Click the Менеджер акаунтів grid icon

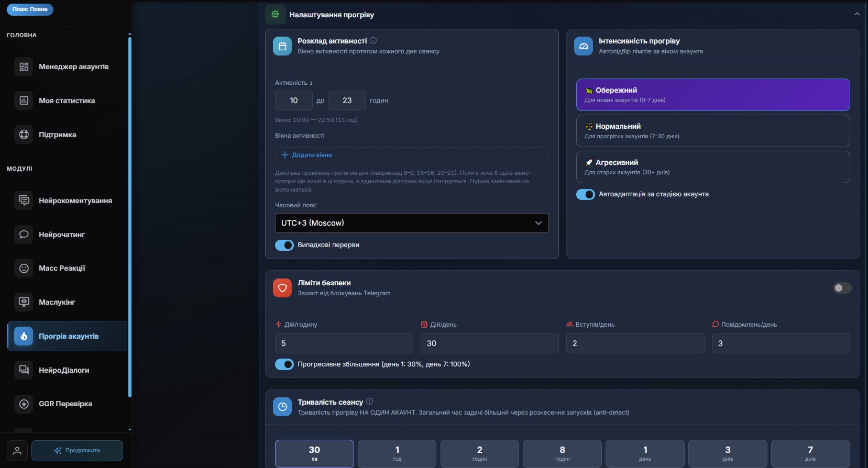point(24,66)
